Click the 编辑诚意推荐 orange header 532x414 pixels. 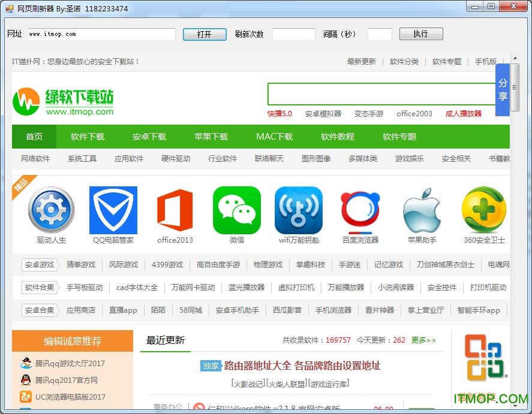coord(72,341)
